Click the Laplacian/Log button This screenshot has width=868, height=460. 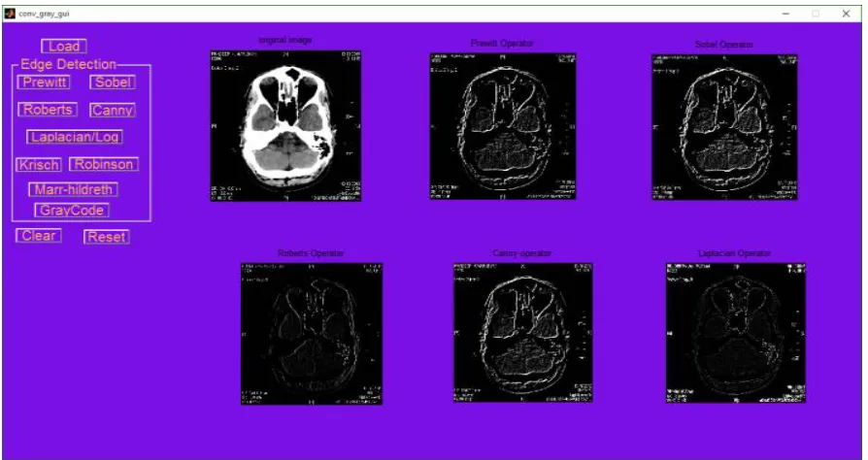coord(75,137)
